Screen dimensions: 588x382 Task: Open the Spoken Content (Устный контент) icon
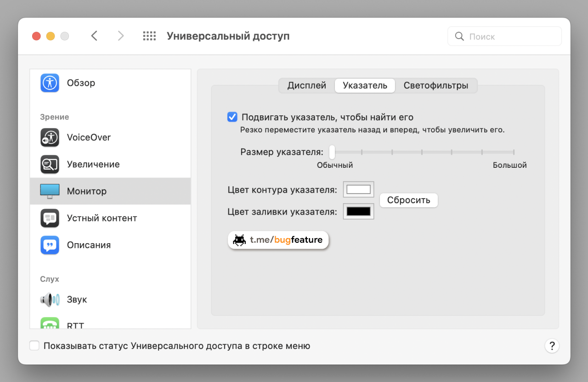click(50, 218)
